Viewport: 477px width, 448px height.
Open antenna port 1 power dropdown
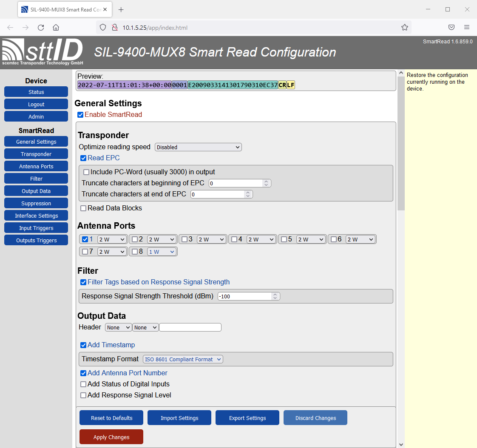[x=112, y=239]
